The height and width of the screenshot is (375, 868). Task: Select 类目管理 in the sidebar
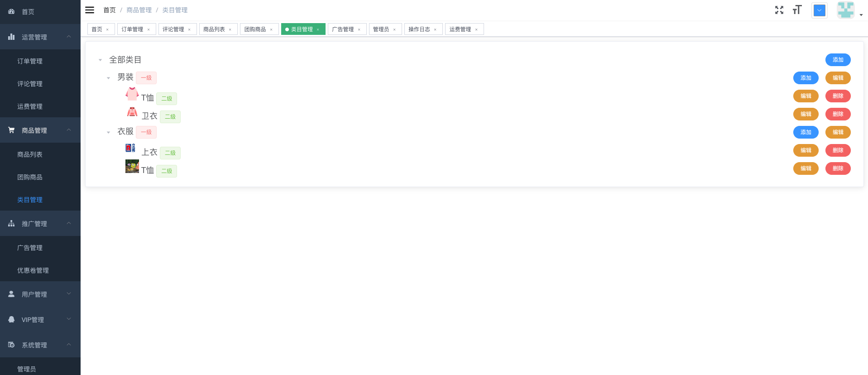40,200
